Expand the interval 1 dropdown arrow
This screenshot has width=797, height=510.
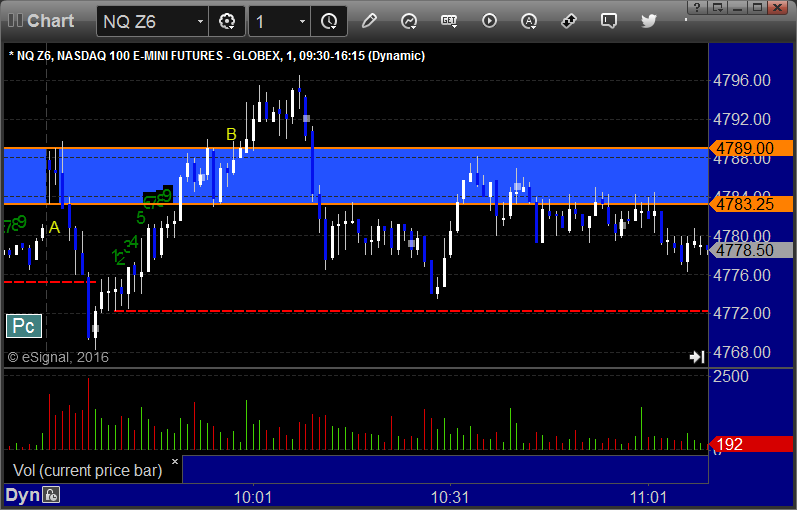coord(302,21)
